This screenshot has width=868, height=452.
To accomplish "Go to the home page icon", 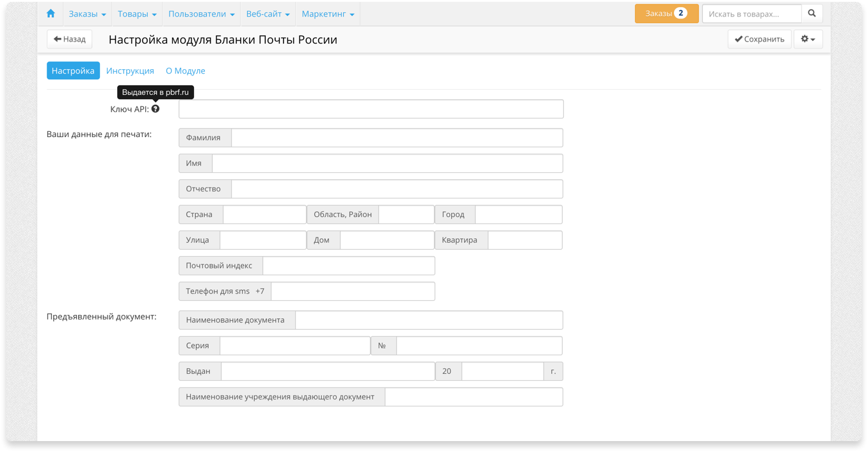I will (51, 13).
